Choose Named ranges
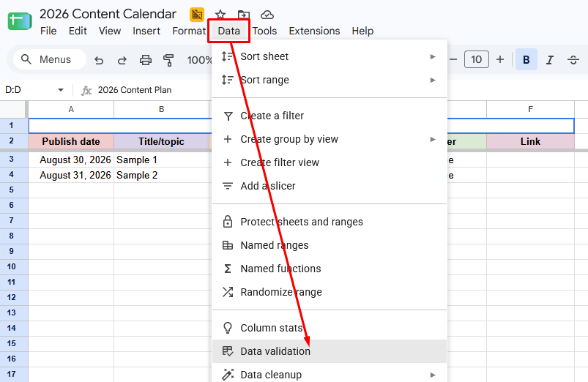This screenshot has width=588, height=382. pyautogui.click(x=330, y=245)
